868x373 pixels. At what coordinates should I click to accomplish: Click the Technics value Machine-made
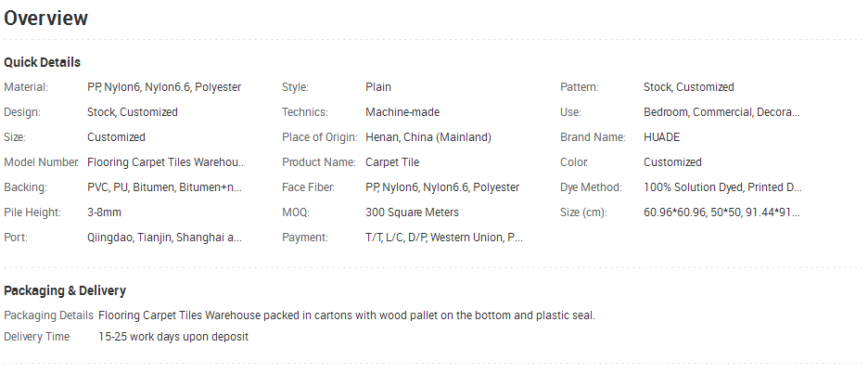pos(402,112)
